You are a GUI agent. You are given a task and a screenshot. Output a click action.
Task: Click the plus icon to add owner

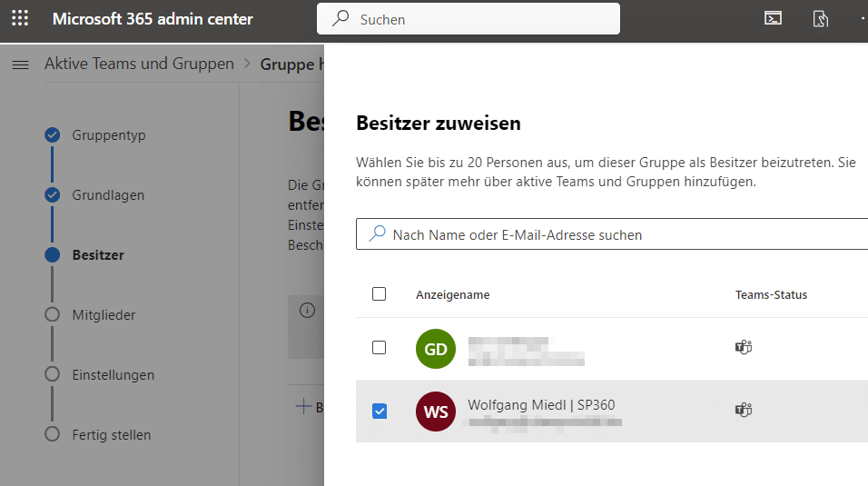coord(303,406)
